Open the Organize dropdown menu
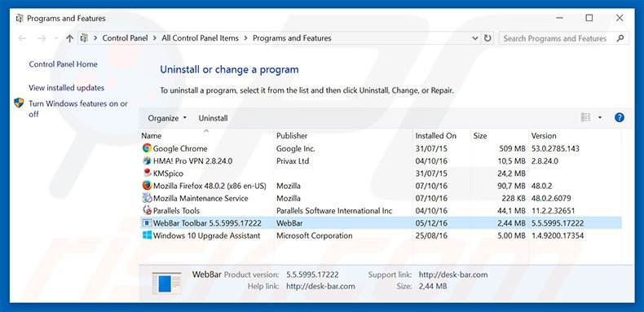Viewport: 644px width, 312px height. 167,118
